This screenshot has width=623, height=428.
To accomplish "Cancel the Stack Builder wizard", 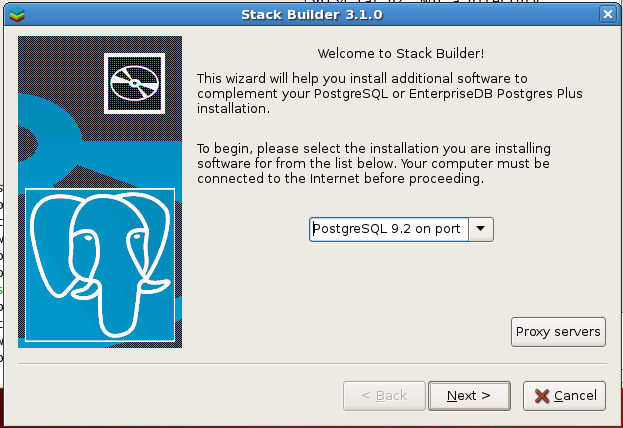I will (564, 396).
